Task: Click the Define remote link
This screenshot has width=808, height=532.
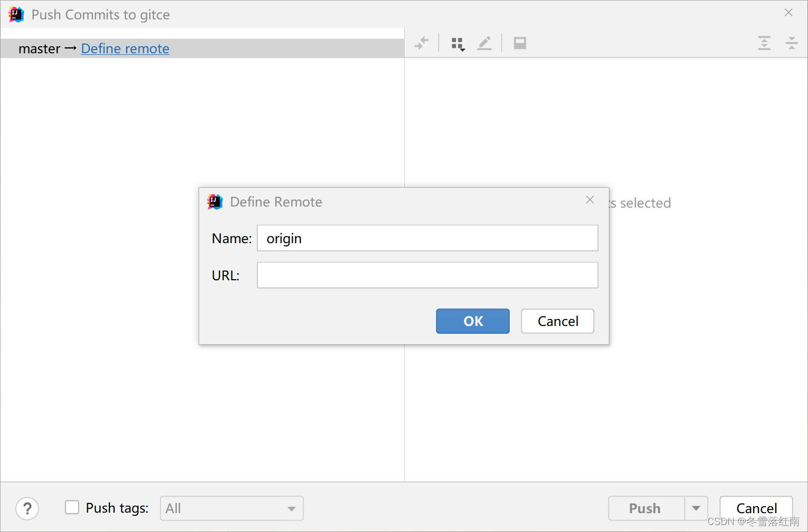Action: click(x=125, y=48)
